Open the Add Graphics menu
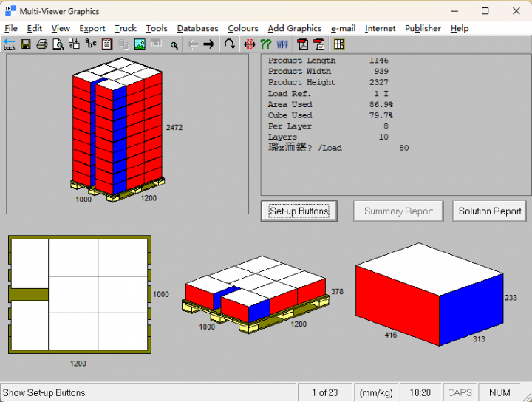The width and height of the screenshot is (532, 402). coord(294,28)
